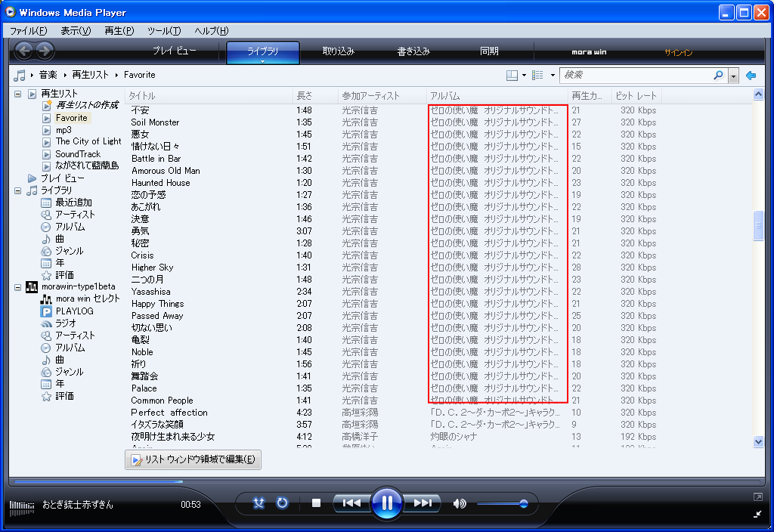
Task: Open layout options icon
Action: pos(512,75)
